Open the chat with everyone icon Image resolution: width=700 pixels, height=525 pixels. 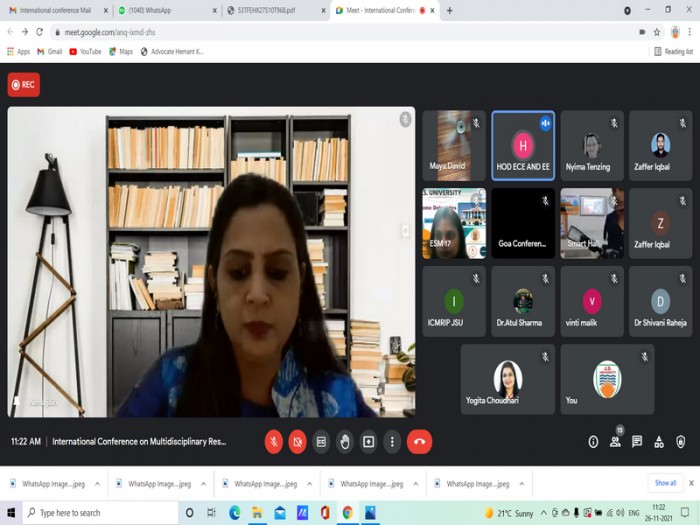tap(637, 442)
